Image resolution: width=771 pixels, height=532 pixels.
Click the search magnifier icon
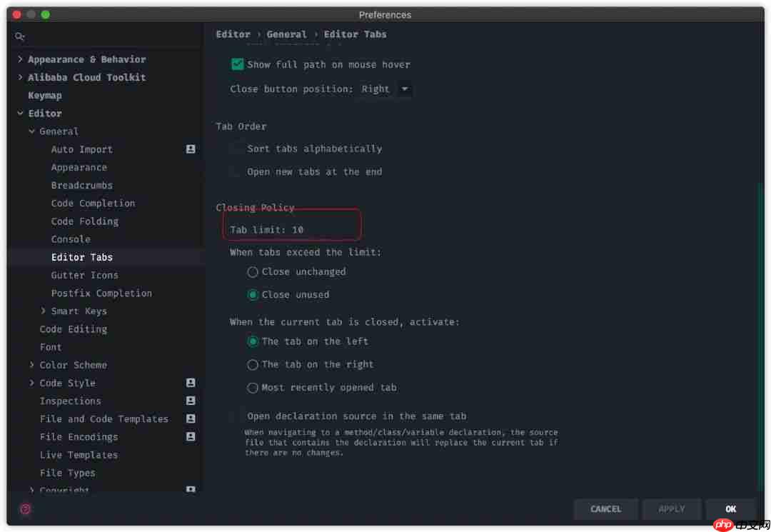(x=20, y=36)
